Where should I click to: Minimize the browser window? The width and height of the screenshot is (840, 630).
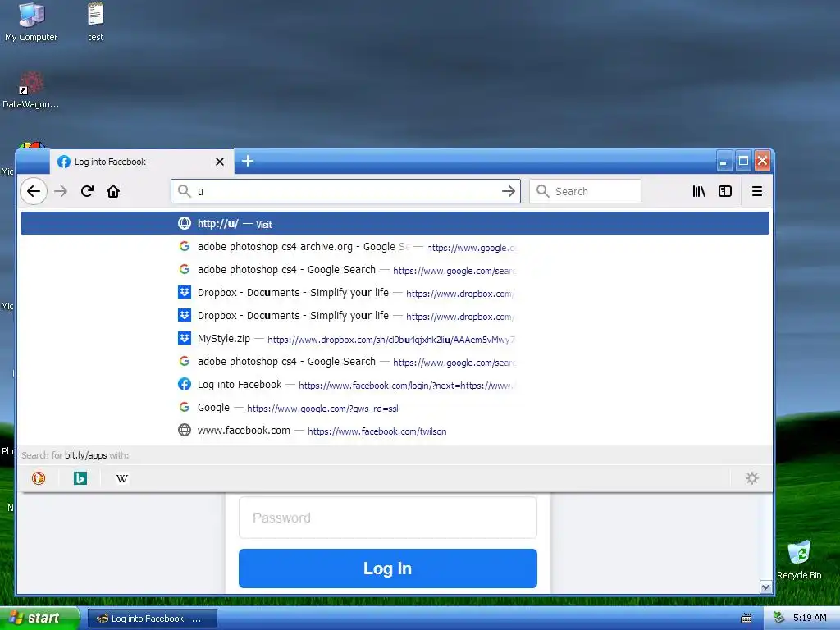tap(724, 162)
